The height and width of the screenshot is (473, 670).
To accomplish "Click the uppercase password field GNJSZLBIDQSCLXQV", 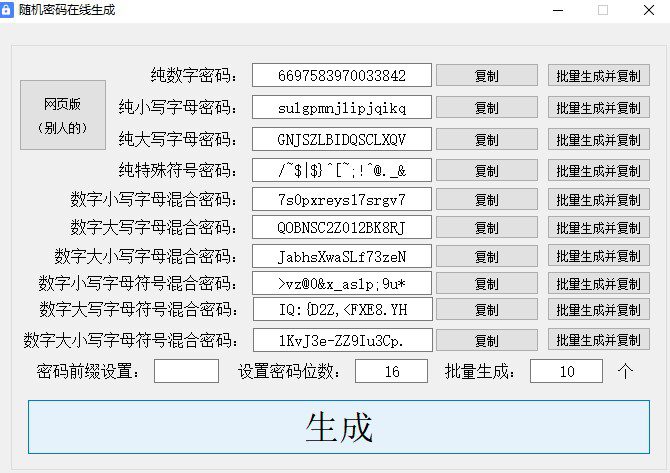I will (x=342, y=139).
